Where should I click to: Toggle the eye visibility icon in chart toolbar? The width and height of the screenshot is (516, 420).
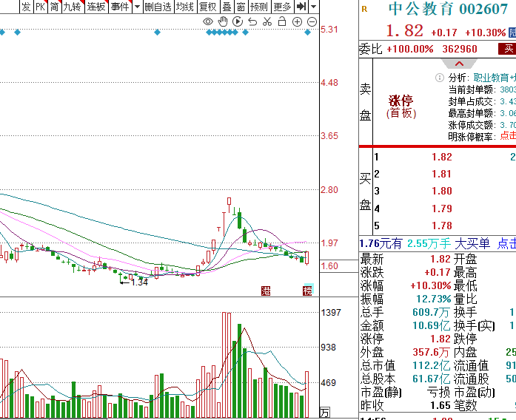[x=208, y=21]
